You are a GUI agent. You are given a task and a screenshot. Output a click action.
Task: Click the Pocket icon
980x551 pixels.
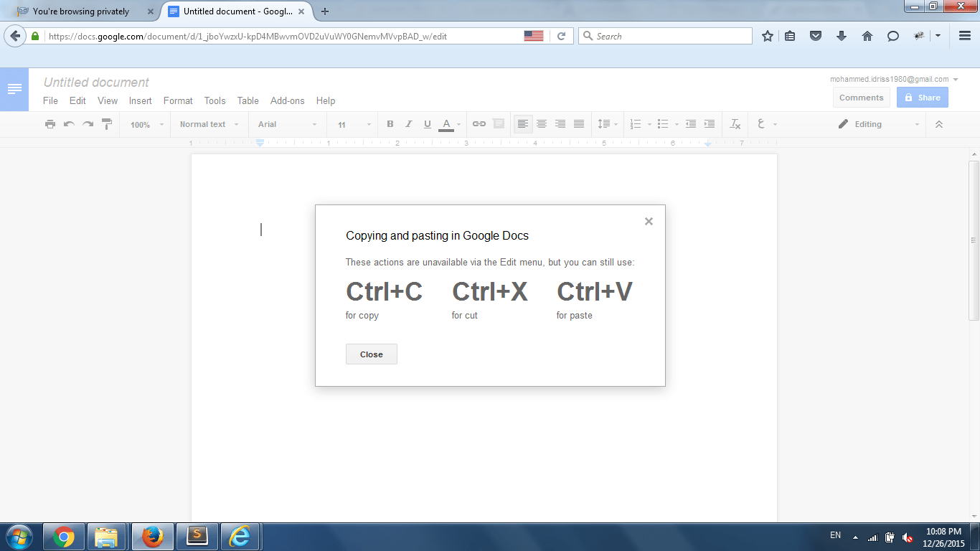coord(816,36)
